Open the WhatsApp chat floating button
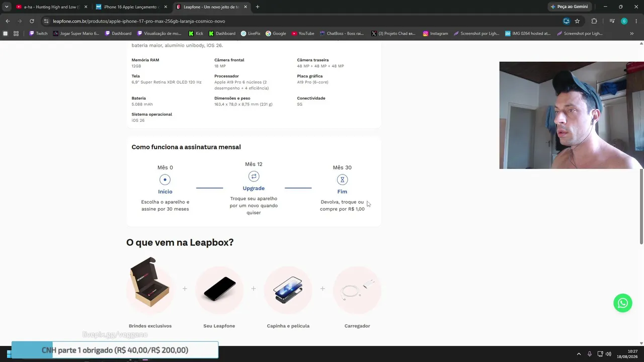 coord(622,303)
